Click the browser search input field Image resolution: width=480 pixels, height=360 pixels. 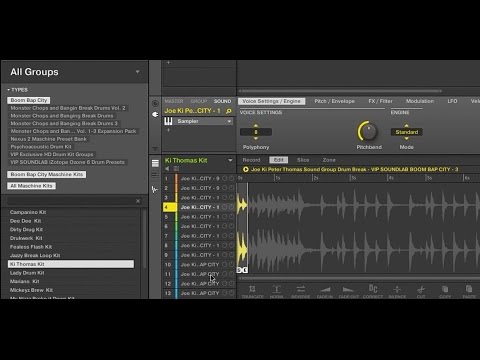(71, 201)
